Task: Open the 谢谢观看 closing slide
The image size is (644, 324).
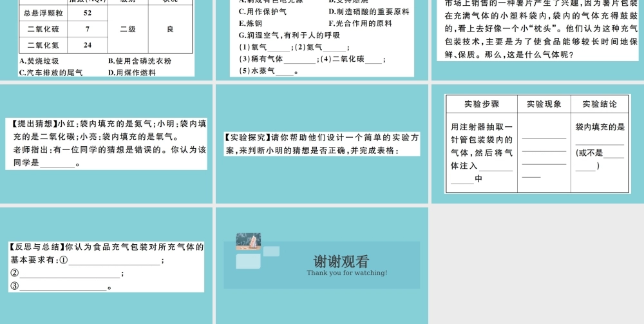Action: (322, 265)
